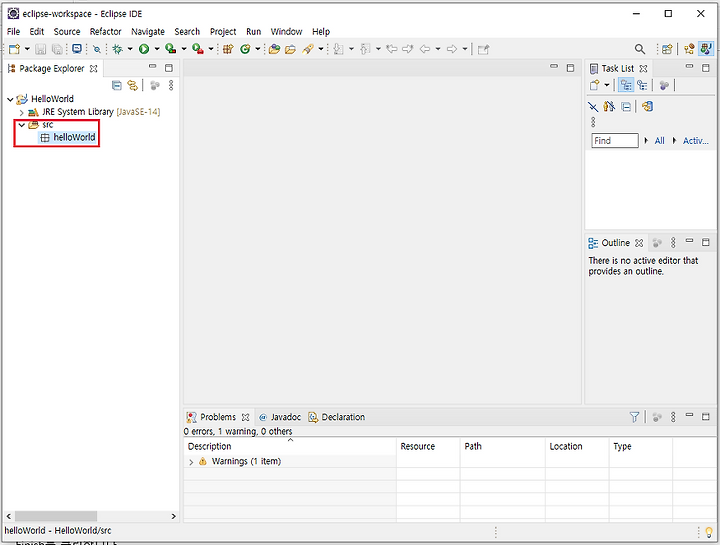The image size is (720, 545).
Task: Click the Open Task folder icon
Action: coord(291,49)
